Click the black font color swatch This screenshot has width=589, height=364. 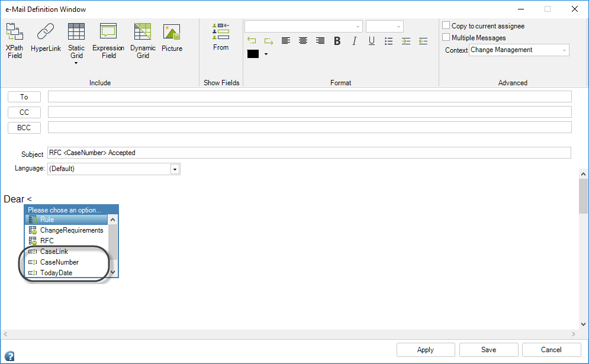coord(253,54)
